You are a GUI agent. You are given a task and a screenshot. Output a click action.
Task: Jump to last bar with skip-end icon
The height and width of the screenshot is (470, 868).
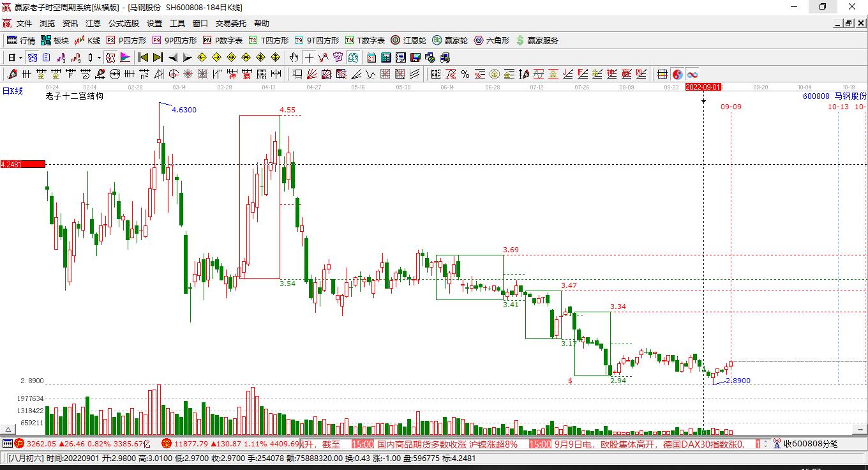pos(158,57)
